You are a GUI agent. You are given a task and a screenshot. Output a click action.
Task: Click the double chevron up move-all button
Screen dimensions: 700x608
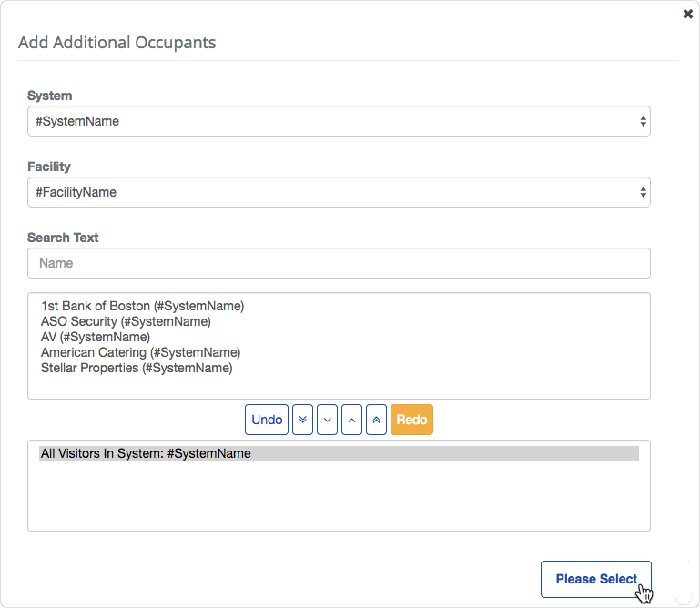coord(377,420)
